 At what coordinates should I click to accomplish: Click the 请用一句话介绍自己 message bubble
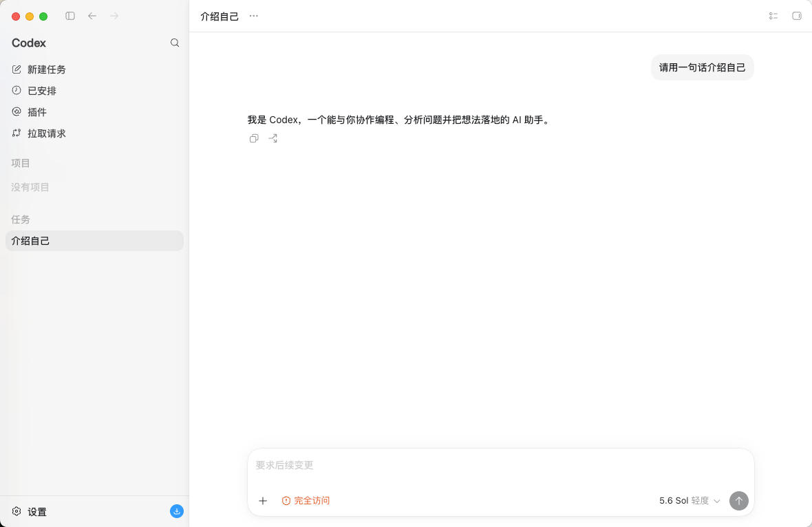[x=702, y=67]
